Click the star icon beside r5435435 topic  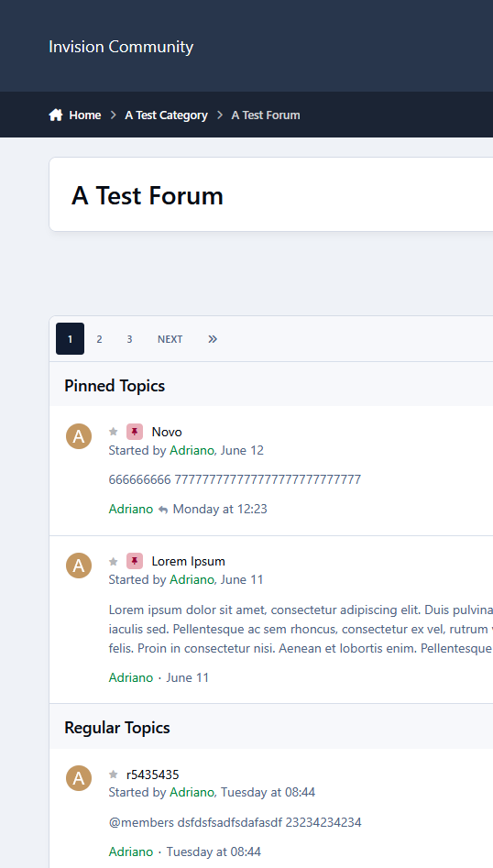pyautogui.click(x=114, y=775)
